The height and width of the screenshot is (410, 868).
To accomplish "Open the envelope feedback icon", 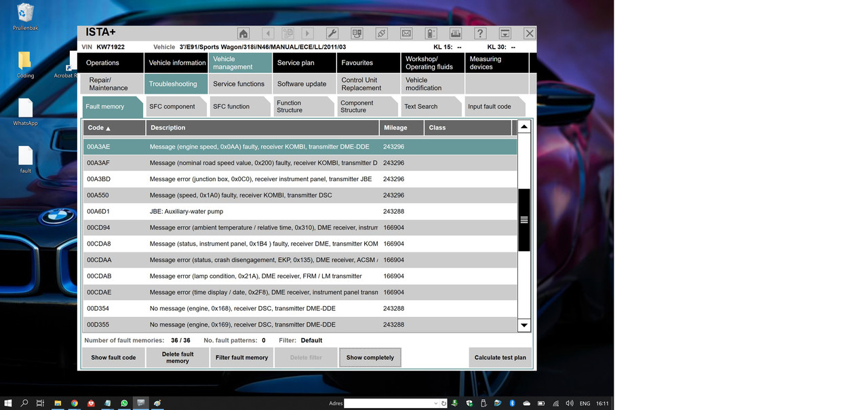I will [406, 33].
